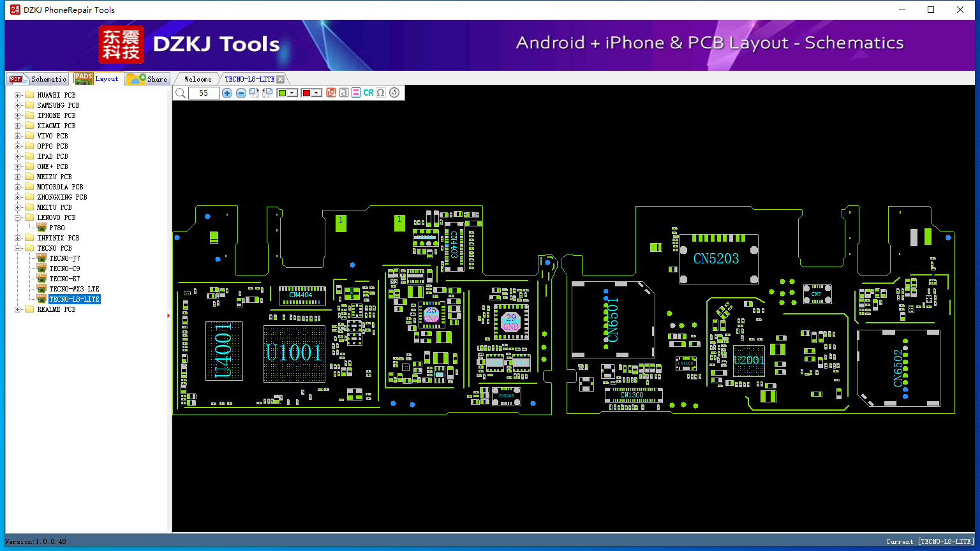Screen dimensions: 980x551
Task: Click the blue minus zoom-out button
Action: [241, 93]
